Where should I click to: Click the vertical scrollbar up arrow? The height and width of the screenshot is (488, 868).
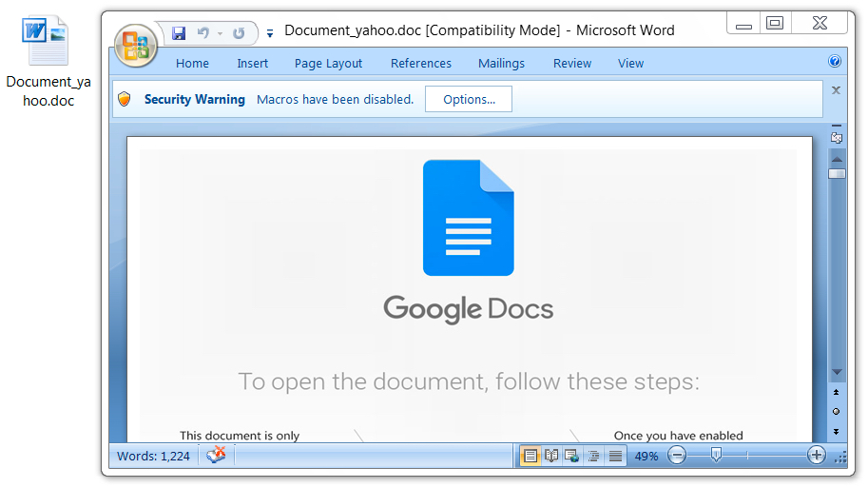(x=837, y=159)
